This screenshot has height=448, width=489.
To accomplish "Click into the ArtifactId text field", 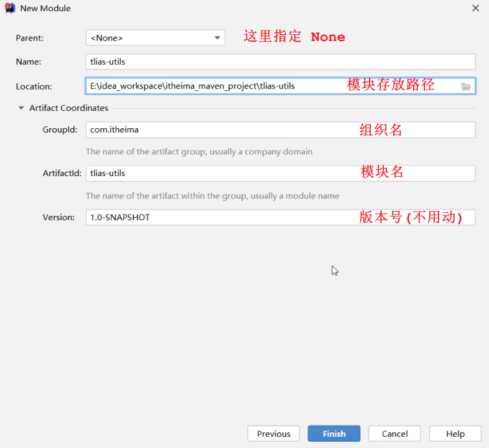I will point(218,173).
